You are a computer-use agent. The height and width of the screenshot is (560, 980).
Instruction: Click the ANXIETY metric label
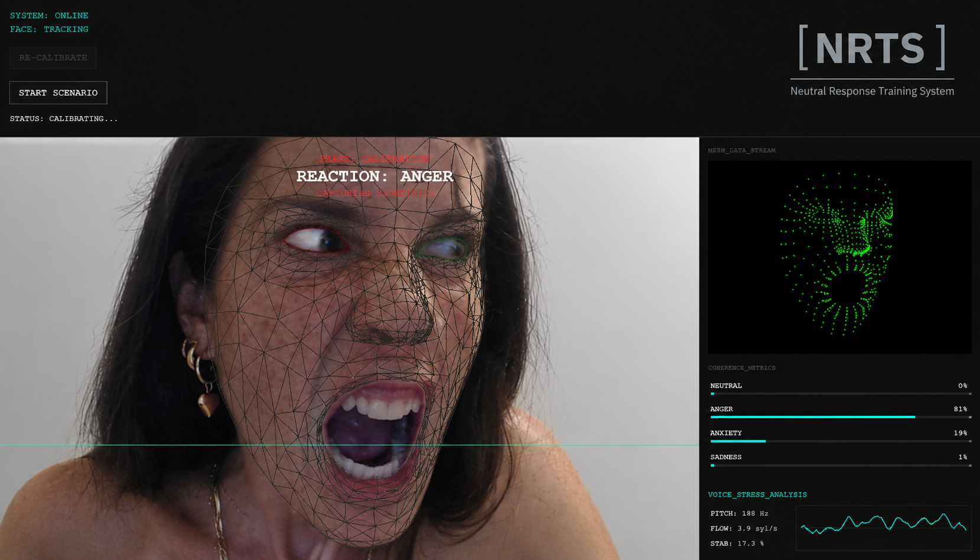(726, 433)
